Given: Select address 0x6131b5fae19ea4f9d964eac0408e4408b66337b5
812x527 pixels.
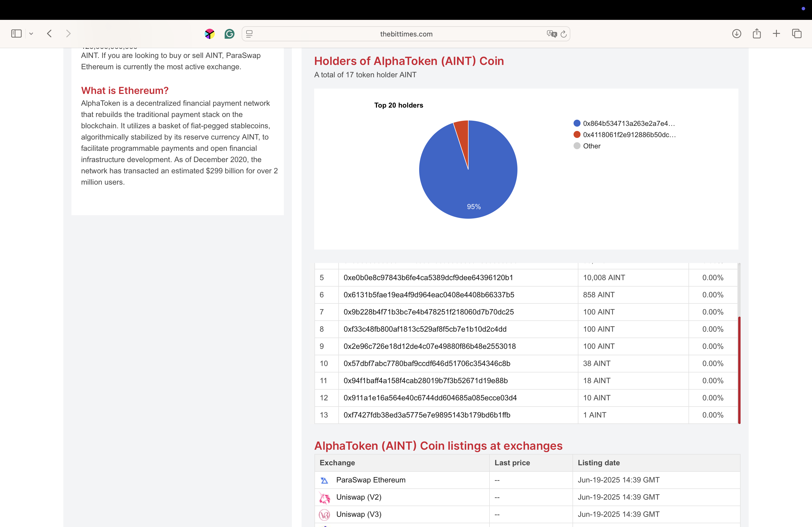Looking at the screenshot, I should coord(429,295).
